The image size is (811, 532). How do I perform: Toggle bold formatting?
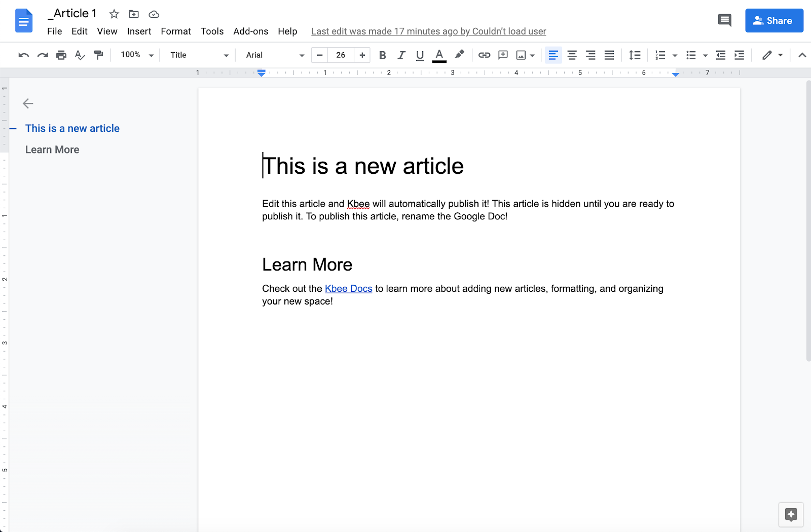coord(383,55)
